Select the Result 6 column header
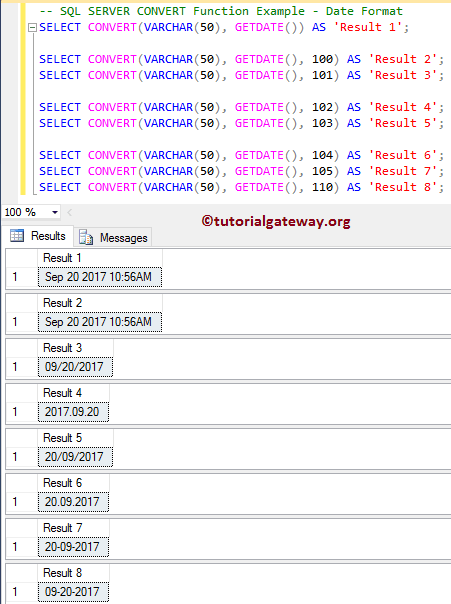 pos(73,483)
